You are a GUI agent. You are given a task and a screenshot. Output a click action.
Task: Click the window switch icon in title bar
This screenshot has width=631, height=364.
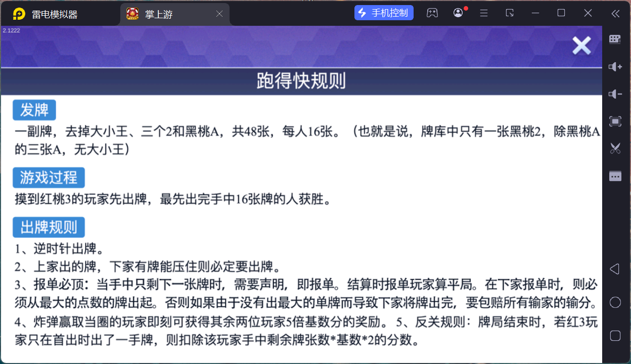[x=510, y=13]
